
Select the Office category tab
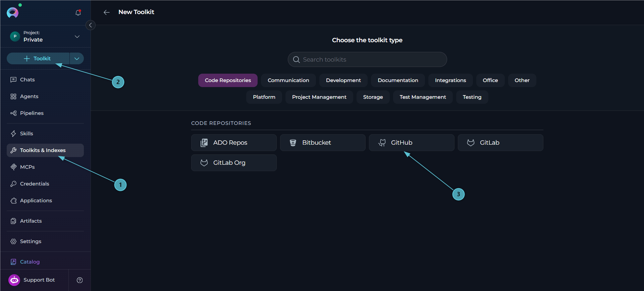click(490, 80)
